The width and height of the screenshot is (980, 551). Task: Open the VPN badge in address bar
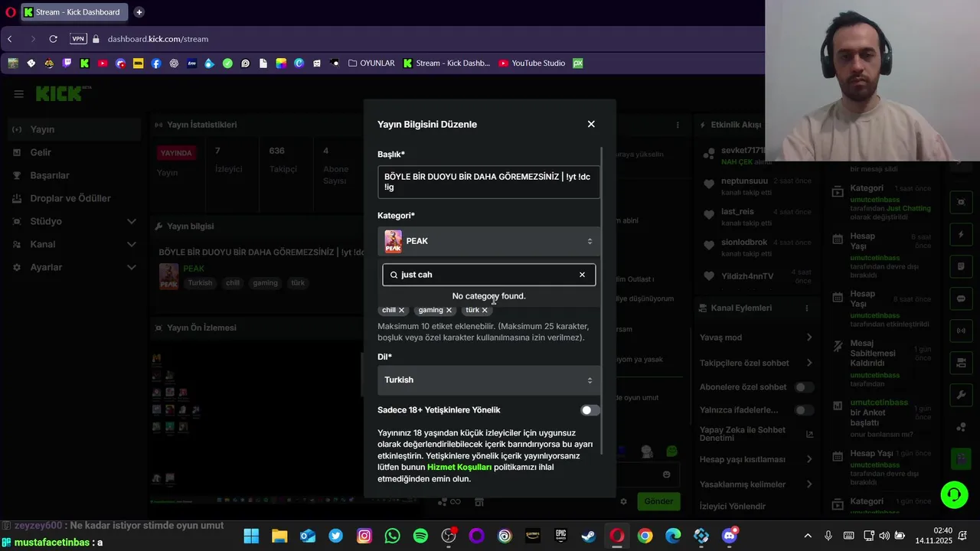pos(78,39)
